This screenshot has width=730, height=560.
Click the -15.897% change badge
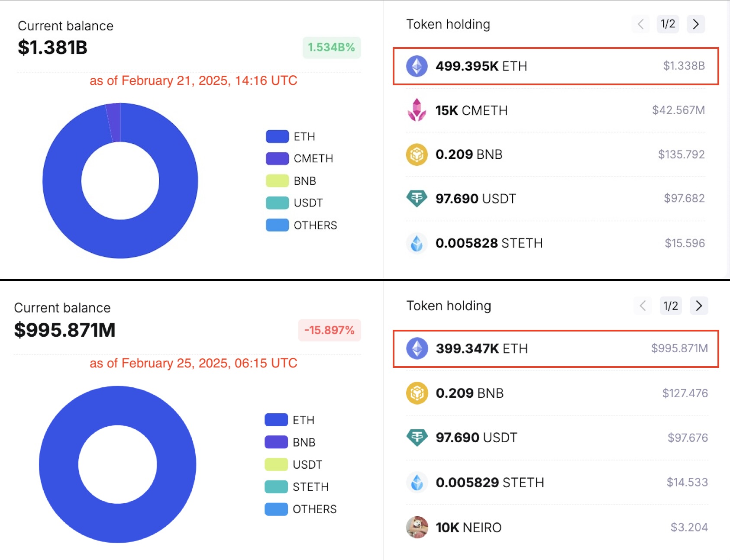(x=329, y=330)
